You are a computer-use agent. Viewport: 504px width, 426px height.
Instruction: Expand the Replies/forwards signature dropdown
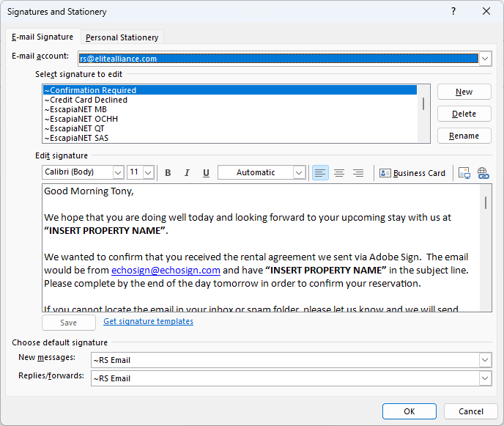pyautogui.click(x=485, y=378)
